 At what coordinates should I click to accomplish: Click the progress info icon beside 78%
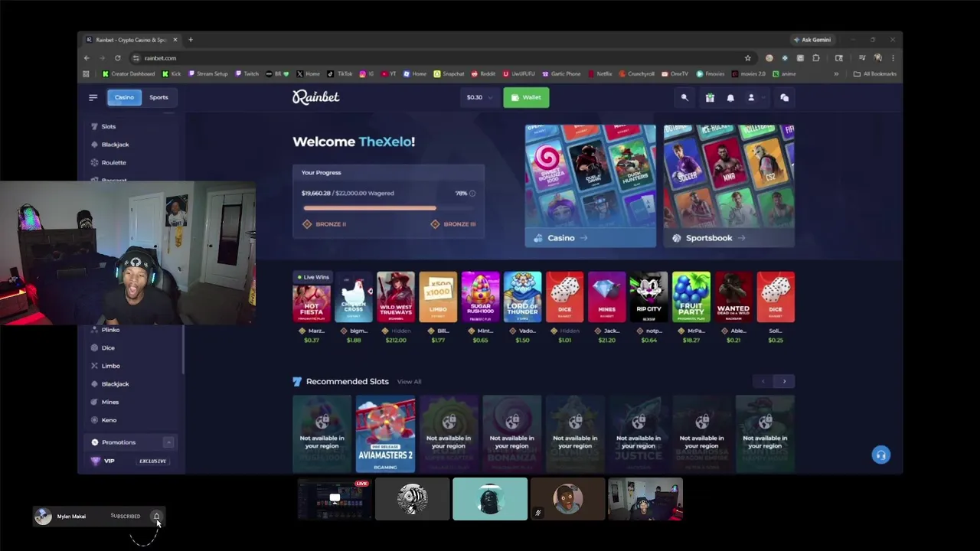[472, 193]
